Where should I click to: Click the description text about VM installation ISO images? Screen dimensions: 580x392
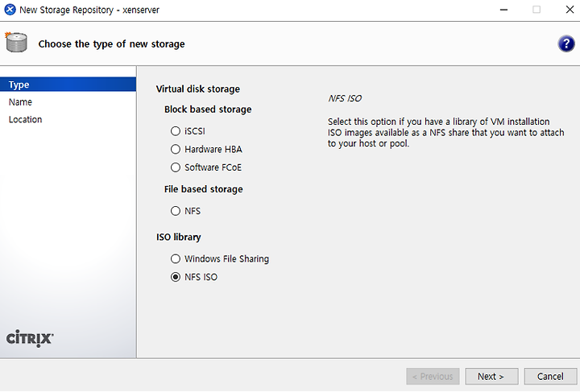pos(445,133)
